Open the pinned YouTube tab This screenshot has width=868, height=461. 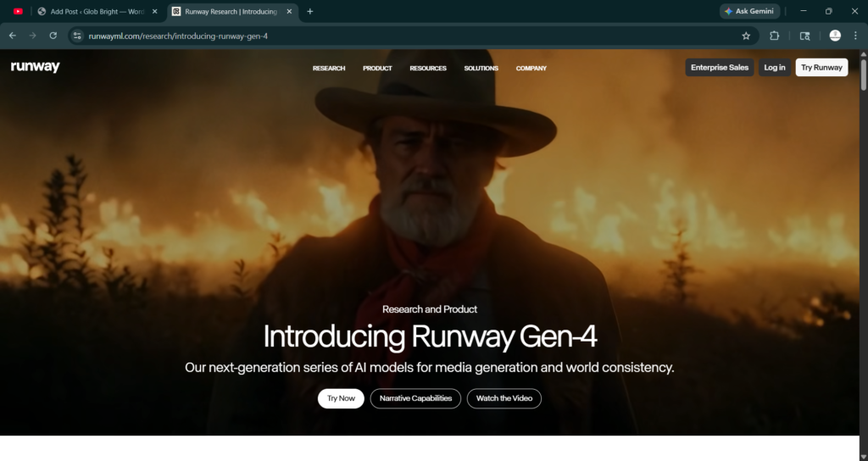click(18, 12)
